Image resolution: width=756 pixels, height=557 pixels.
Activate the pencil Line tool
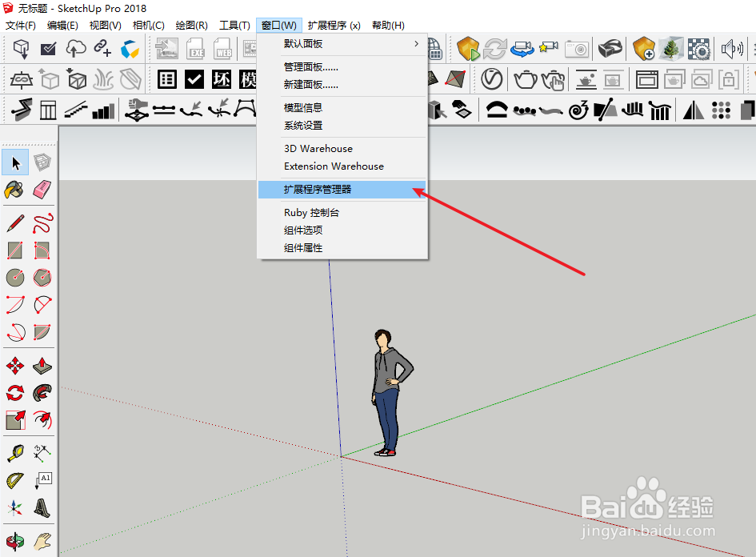tap(15, 223)
